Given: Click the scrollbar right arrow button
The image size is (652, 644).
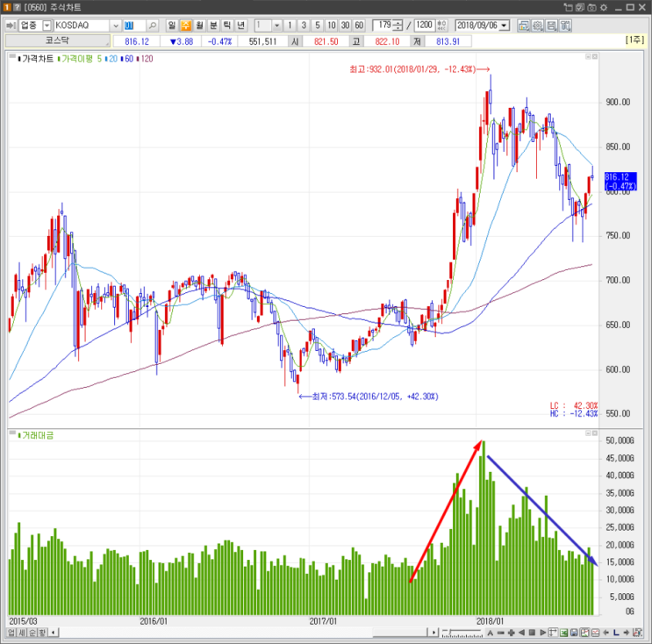Looking at the screenshot, I should (433, 633).
